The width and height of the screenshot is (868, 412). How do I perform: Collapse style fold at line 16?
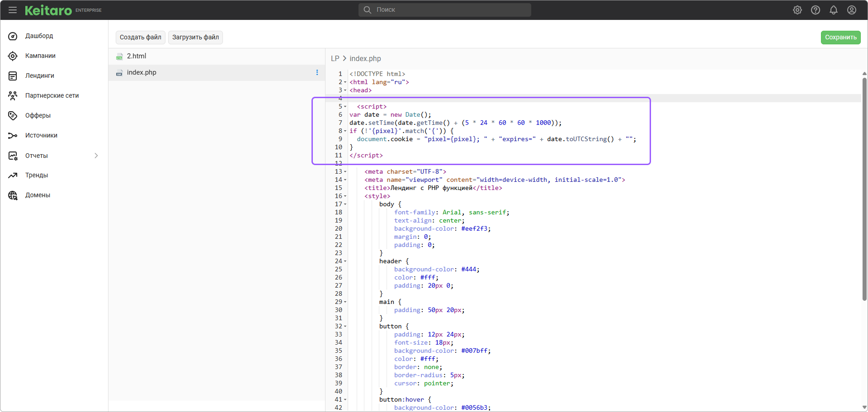click(345, 196)
